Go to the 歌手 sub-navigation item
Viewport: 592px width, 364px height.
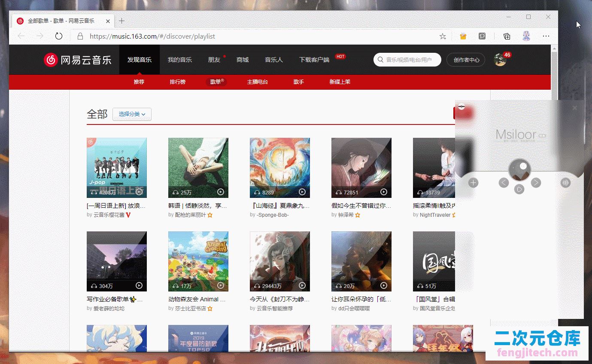[298, 82]
